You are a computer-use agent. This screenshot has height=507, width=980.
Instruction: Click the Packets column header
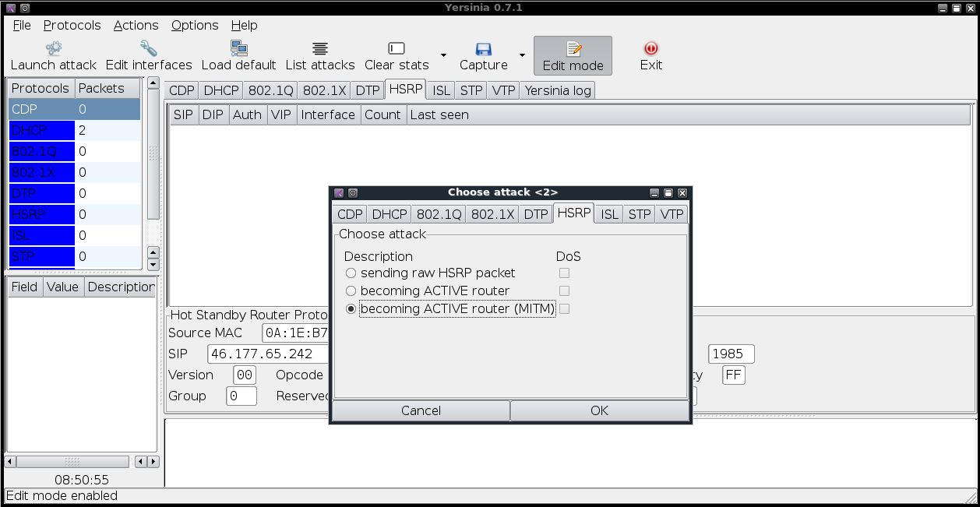(108, 88)
